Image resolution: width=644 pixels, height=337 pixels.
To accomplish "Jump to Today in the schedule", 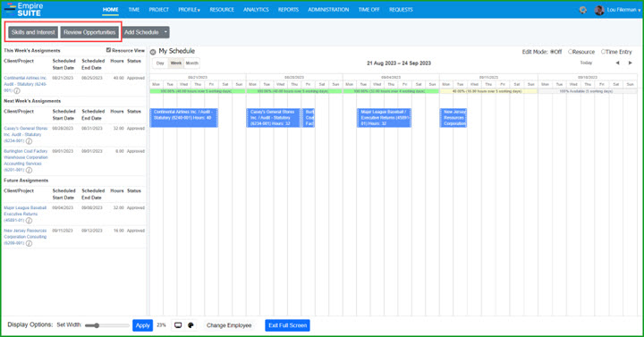I will tap(586, 63).
